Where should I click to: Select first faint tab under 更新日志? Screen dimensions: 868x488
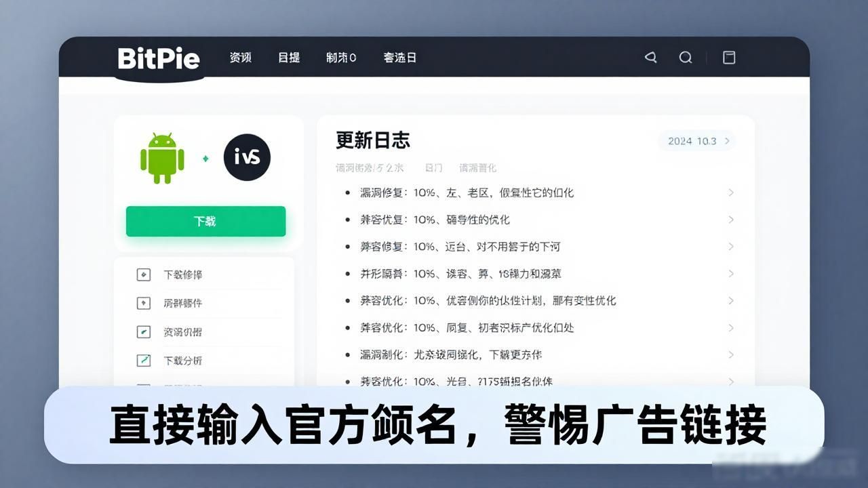(370, 167)
